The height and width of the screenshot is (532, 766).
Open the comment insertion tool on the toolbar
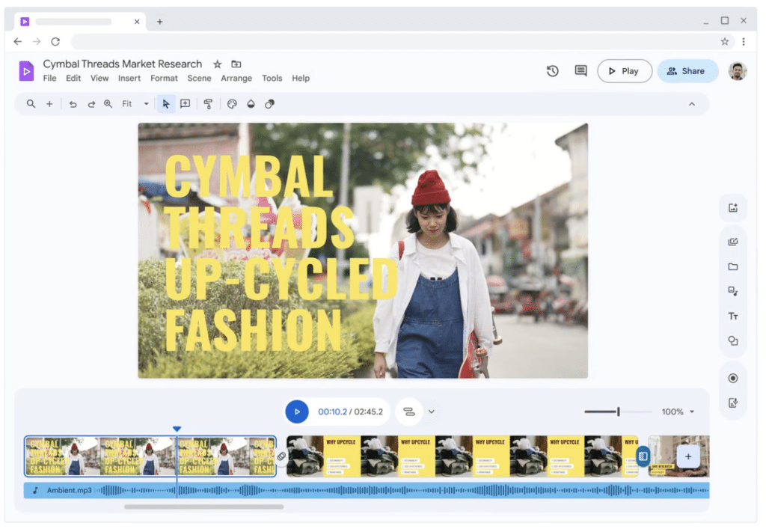(186, 104)
